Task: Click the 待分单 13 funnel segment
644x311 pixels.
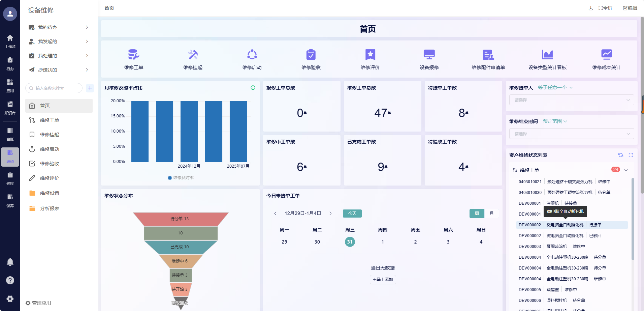Action: coord(180,219)
